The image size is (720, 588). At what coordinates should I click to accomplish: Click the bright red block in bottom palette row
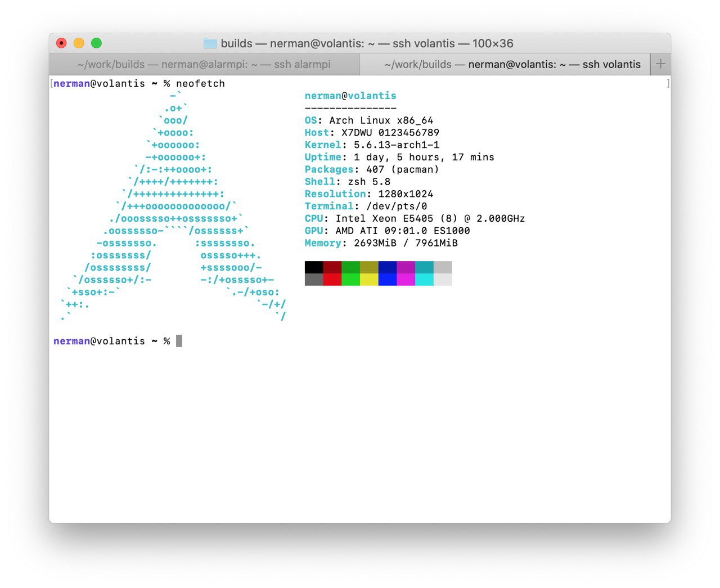click(x=332, y=280)
